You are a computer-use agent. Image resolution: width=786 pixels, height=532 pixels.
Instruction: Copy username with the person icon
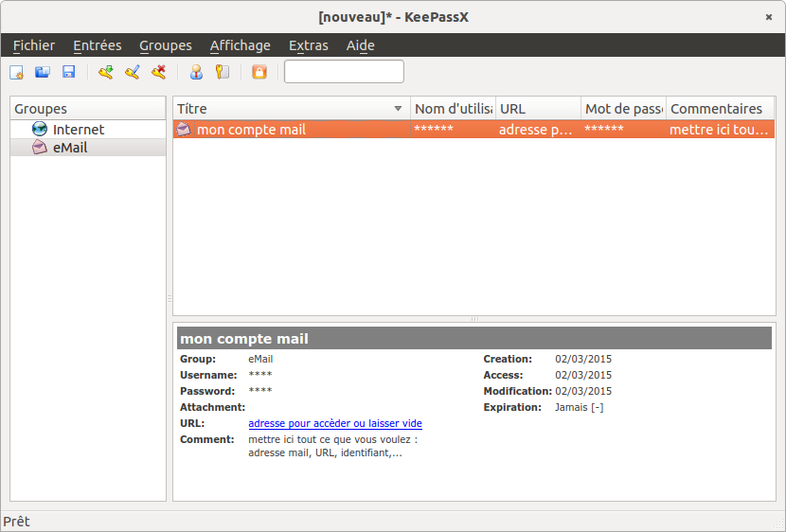pos(196,72)
